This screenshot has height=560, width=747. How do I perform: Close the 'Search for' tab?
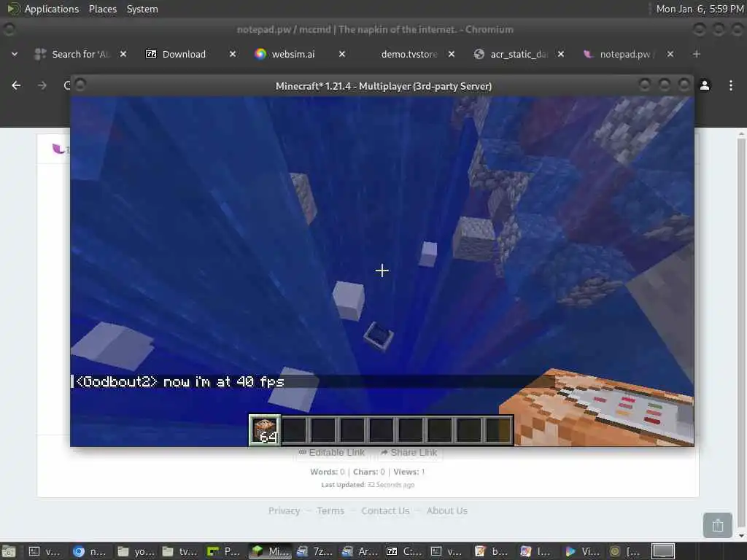click(123, 54)
